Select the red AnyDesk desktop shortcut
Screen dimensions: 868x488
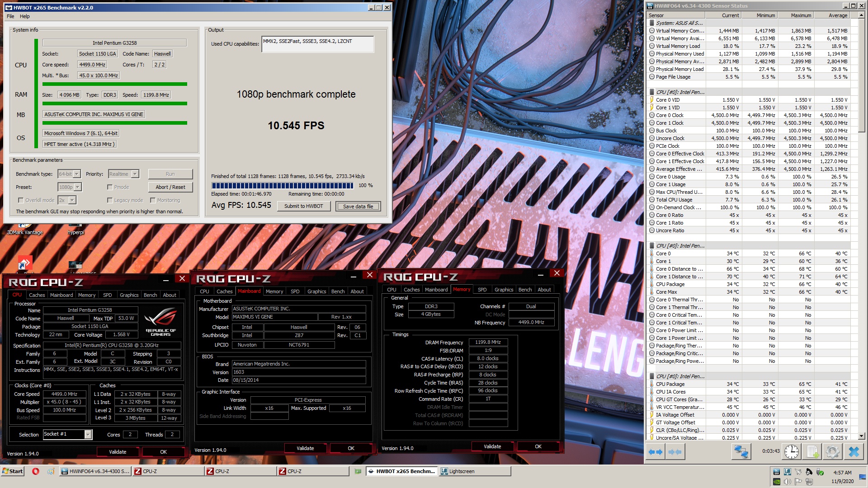[x=24, y=263]
